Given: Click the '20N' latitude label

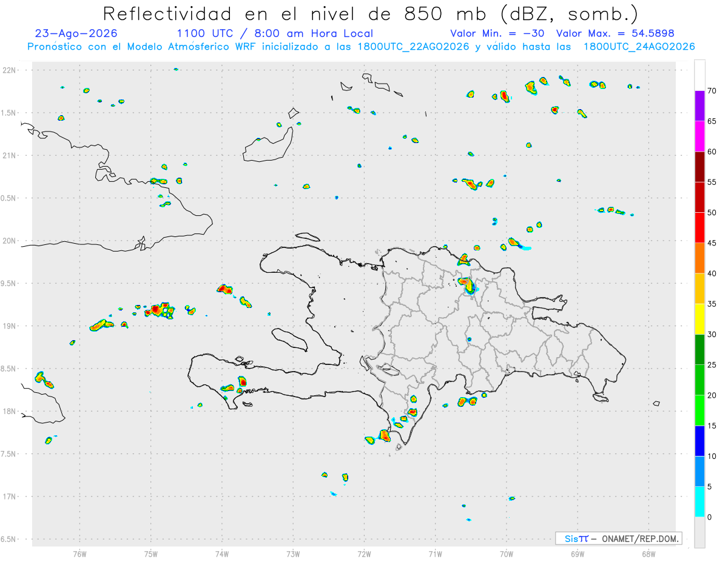Looking at the screenshot, I should point(9,241).
